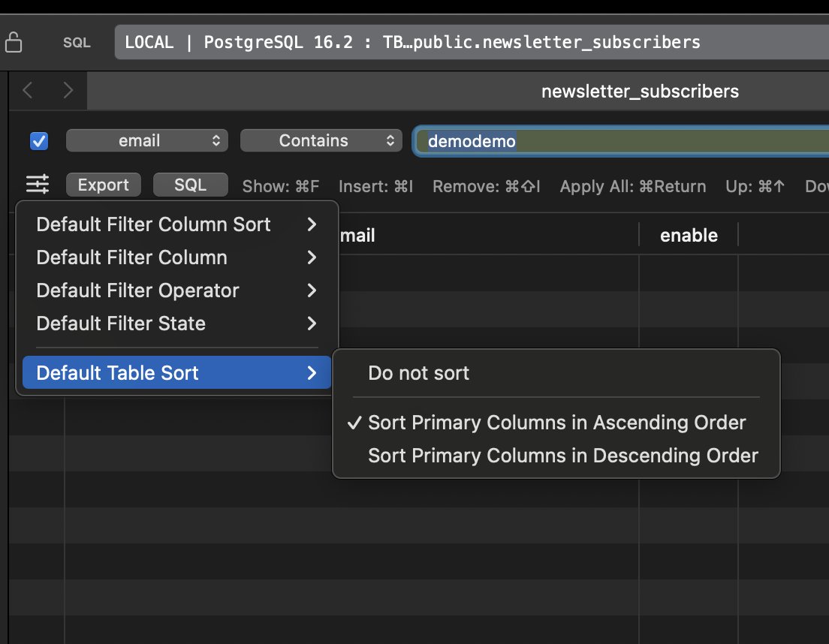Image resolution: width=829 pixels, height=644 pixels.
Task: Click the Apply All: ⌘Return hint
Action: tap(633, 186)
